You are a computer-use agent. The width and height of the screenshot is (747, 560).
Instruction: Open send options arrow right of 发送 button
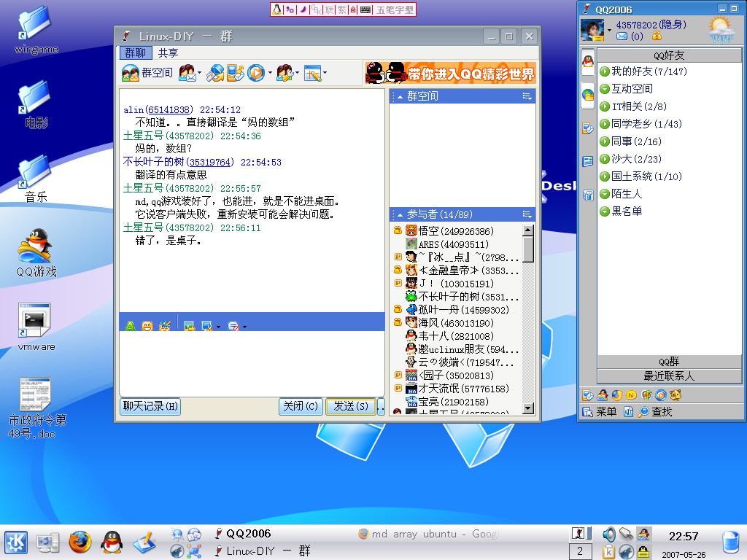click(x=381, y=406)
